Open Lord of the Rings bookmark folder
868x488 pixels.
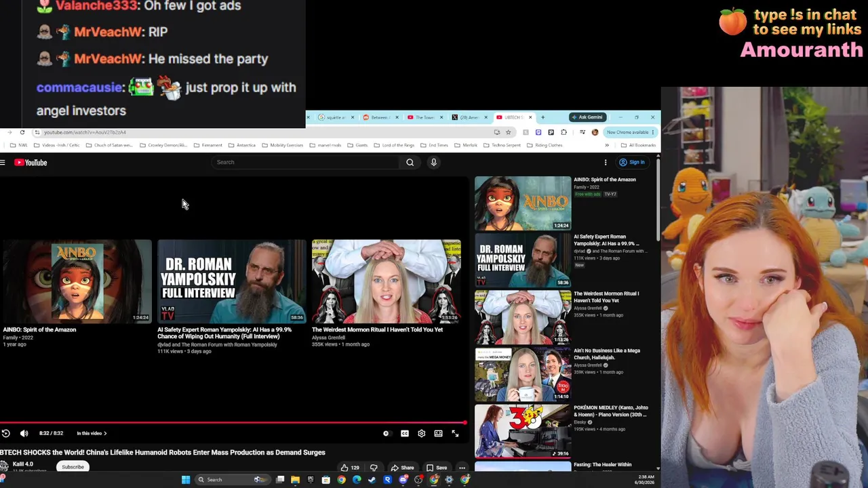click(x=394, y=145)
